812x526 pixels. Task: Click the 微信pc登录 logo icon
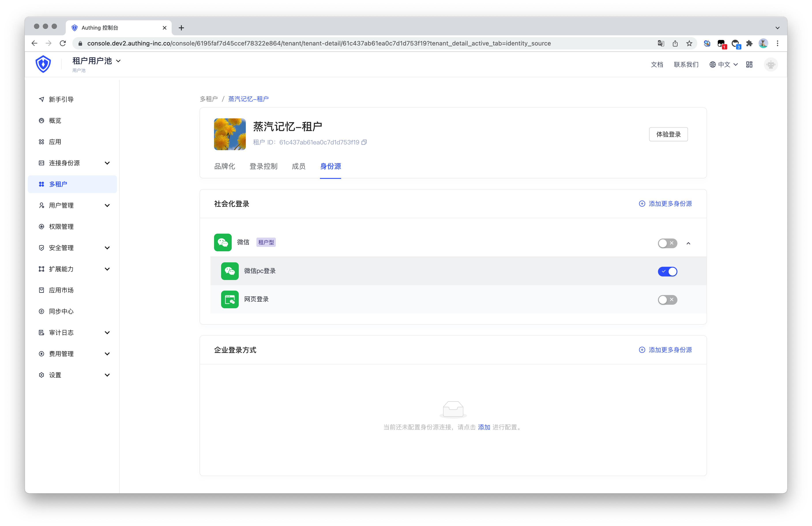(x=230, y=271)
